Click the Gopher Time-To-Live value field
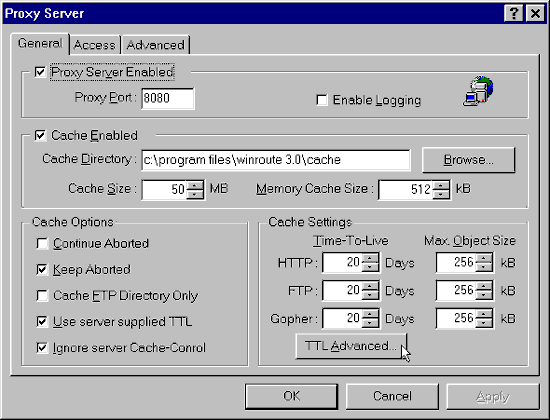 point(342,319)
